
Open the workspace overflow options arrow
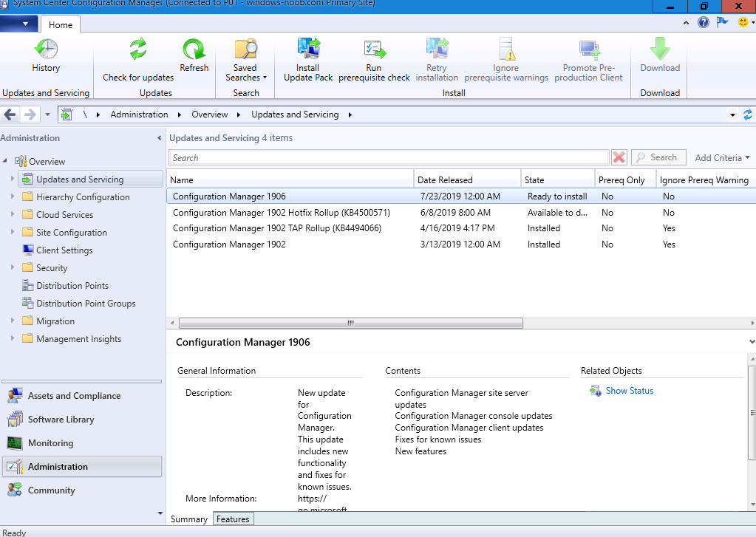(160, 513)
